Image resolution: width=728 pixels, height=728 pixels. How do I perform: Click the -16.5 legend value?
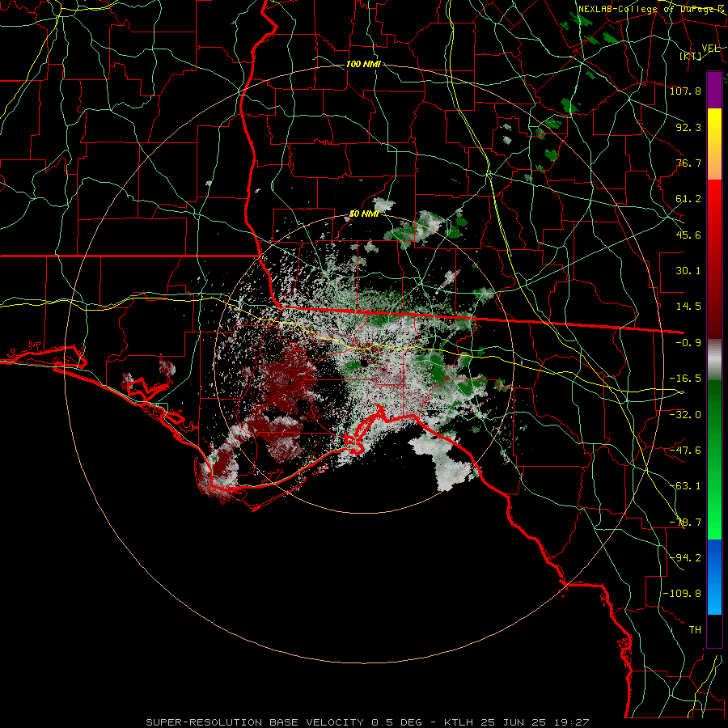click(x=685, y=379)
